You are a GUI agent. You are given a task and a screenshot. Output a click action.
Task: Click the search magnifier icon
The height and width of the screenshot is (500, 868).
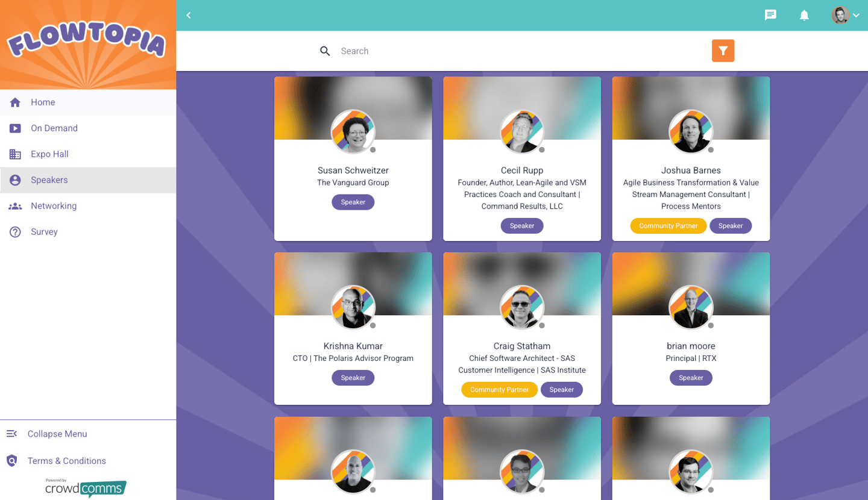coord(325,51)
